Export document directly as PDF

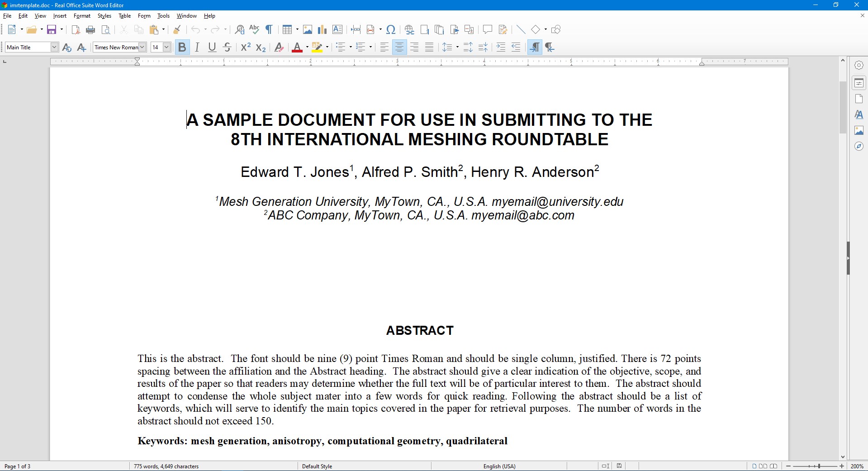76,30
